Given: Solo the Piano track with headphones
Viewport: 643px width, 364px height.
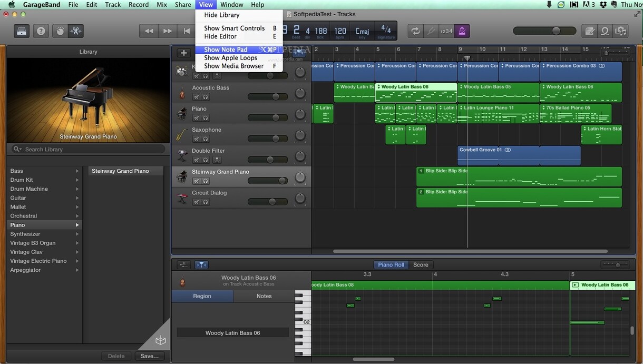Looking at the screenshot, I should (x=206, y=118).
